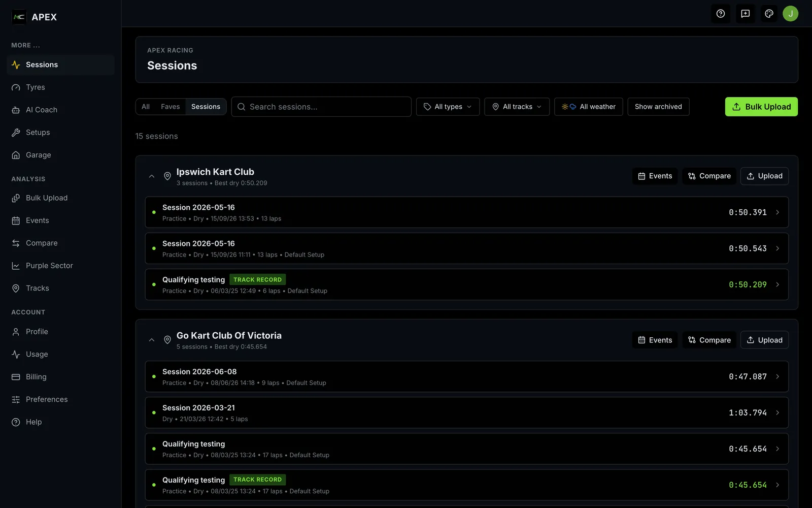The height and width of the screenshot is (508, 812).
Task: Open the theme palette icon
Action: [x=769, y=14]
